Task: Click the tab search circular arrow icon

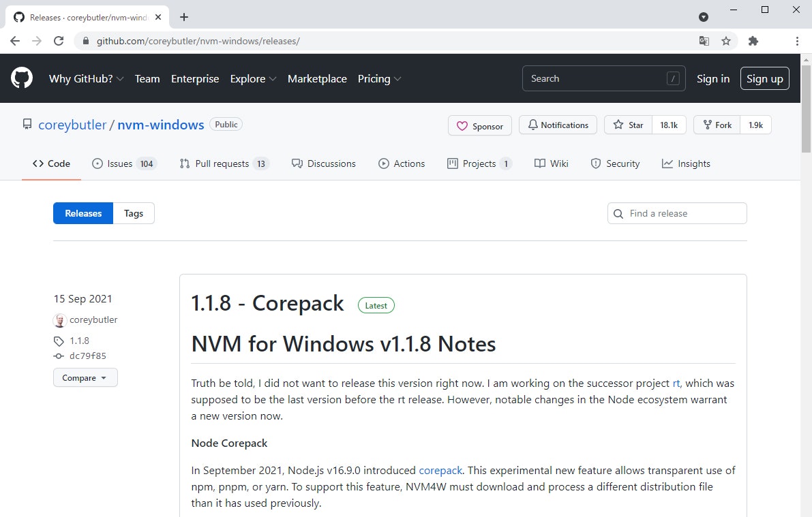Action: [703, 17]
